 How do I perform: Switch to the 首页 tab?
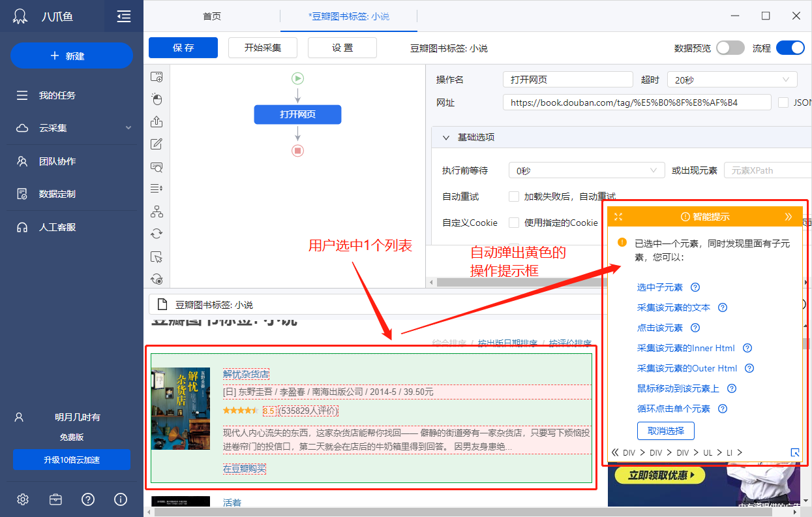click(x=212, y=16)
